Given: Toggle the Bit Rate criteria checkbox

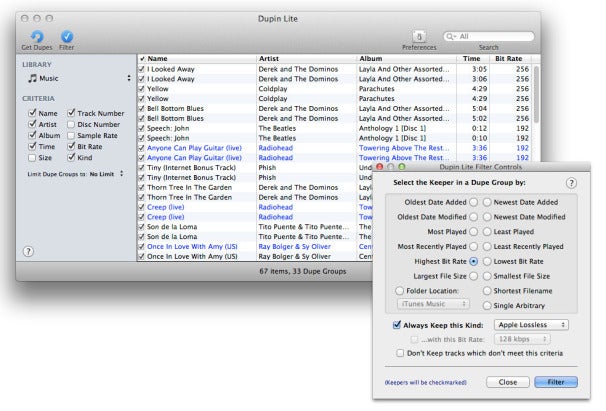Looking at the screenshot, I should pos(71,146).
